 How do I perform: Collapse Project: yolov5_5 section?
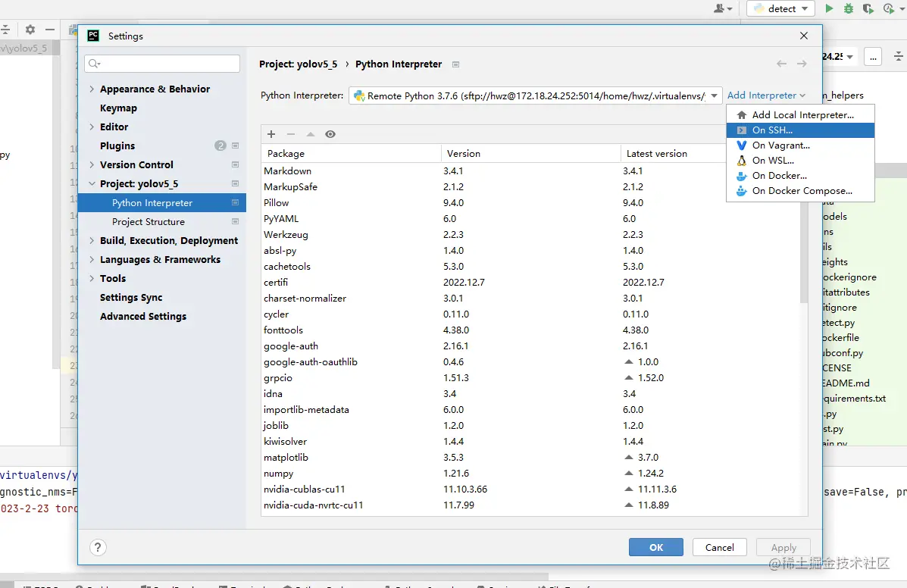point(92,184)
